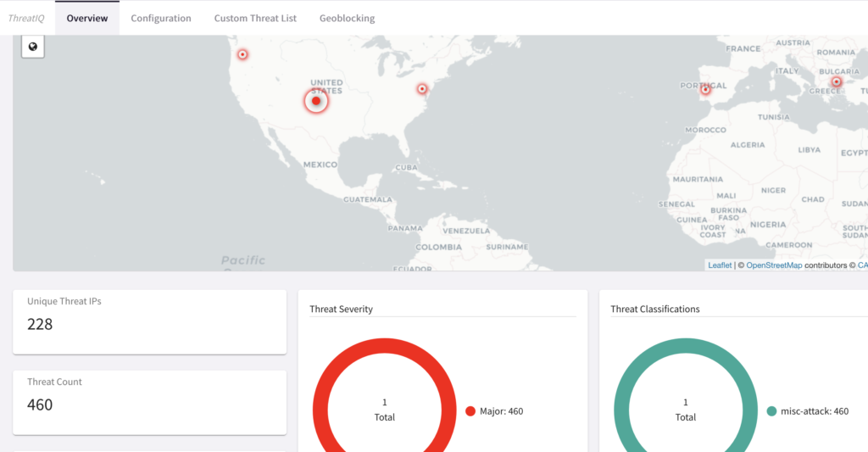
Task: Click the ALGERIA label on the map
Action: pos(748,144)
